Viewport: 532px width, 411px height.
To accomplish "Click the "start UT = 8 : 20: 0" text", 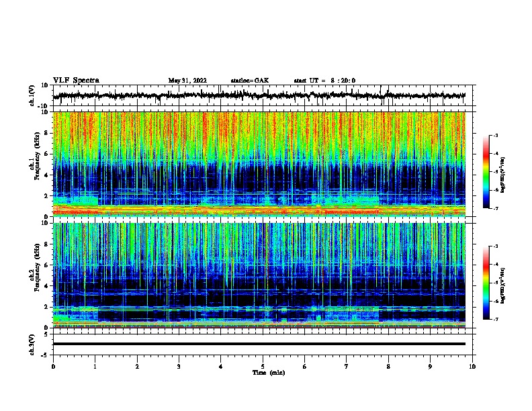I will 324,81.
